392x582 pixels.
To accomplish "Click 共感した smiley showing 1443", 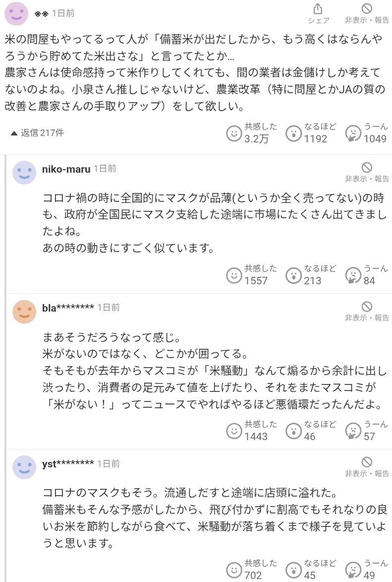I will pos(234,431).
